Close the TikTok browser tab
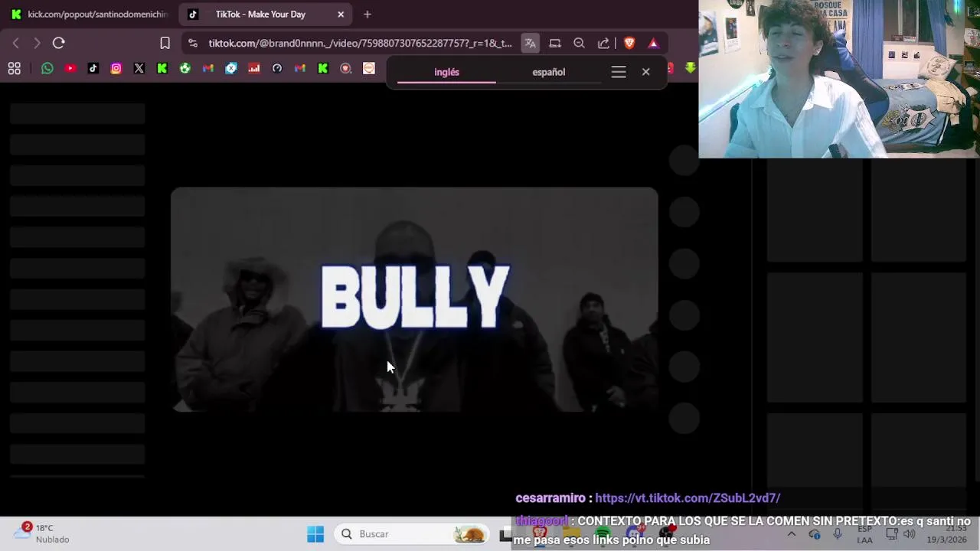The width and height of the screenshot is (980, 551). (341, 14)
